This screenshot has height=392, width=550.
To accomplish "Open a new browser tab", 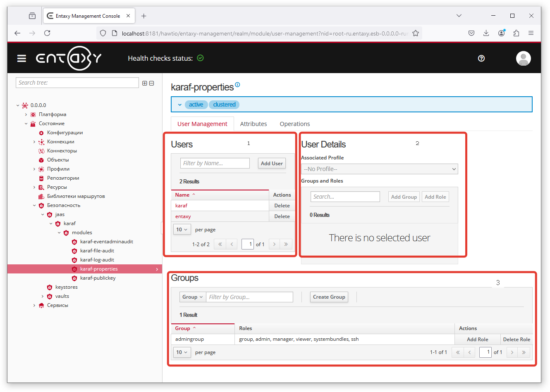I will tap(143, 16).
